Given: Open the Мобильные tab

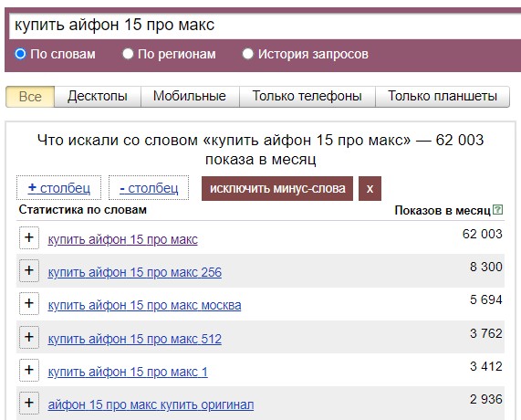Looking at the screenshot, I should pyautogui.click(x=190, y=97).
